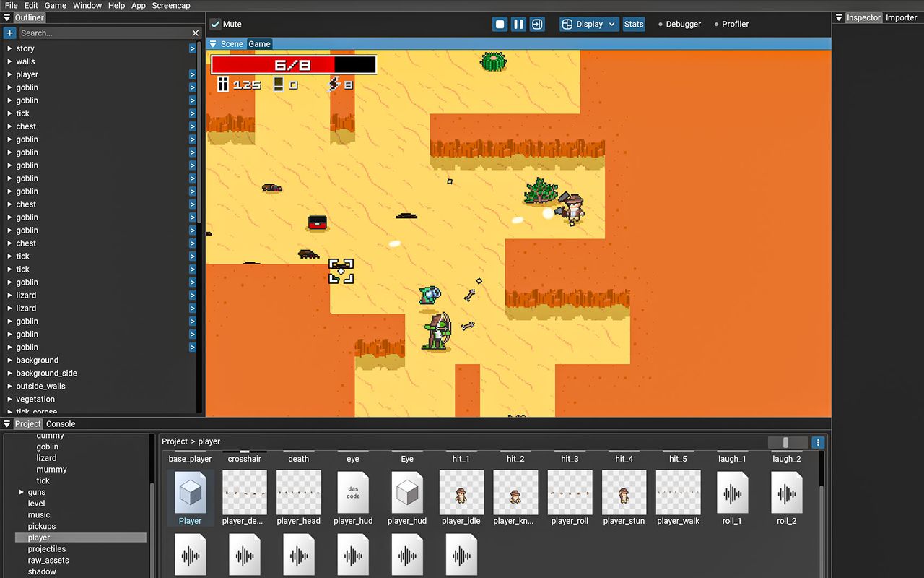Clear the Outliner search field
The image size is (924, 578).
(195, 33)
